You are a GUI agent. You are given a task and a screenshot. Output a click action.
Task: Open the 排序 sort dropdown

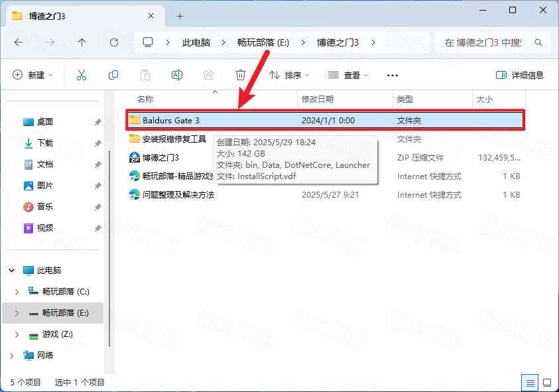(289, 75)
